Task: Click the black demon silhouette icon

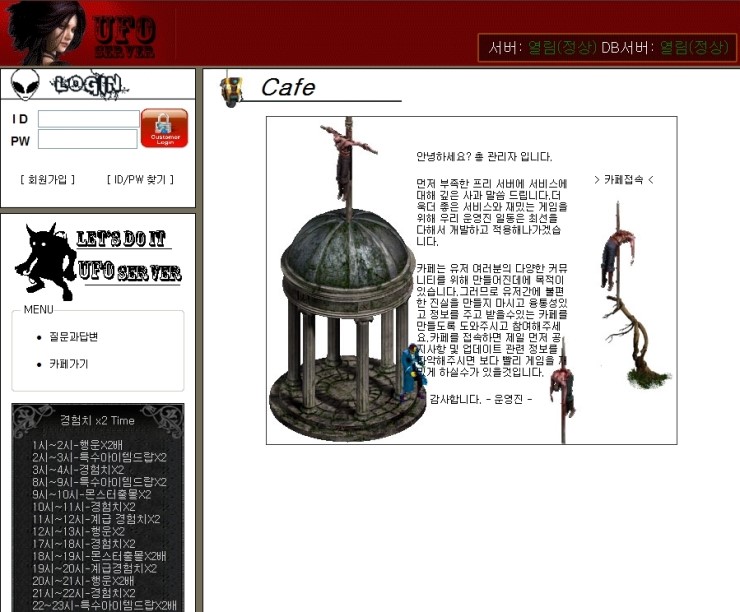Action: click(x=45, y=261)
